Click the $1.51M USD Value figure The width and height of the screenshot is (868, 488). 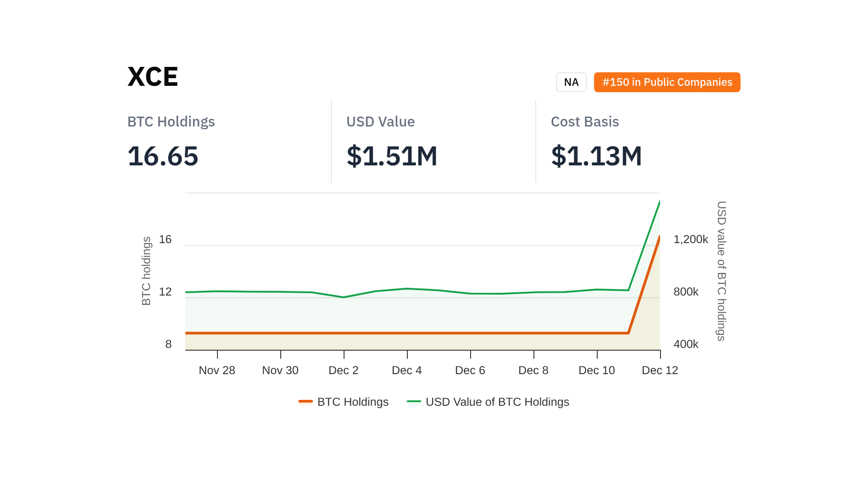pos(392,156)
